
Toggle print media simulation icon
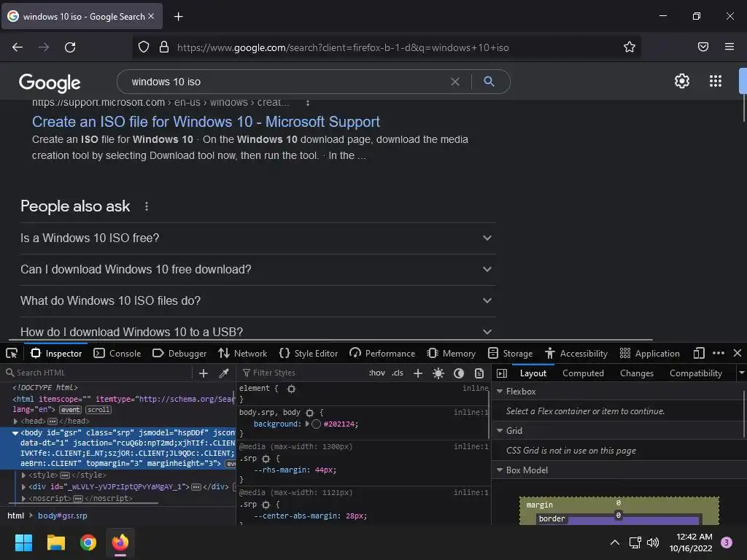pyautogui.click(x=479, y=373)
